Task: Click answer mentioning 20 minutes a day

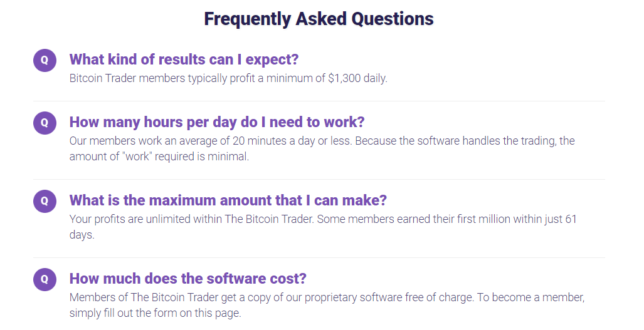Action: coord(322,148)
